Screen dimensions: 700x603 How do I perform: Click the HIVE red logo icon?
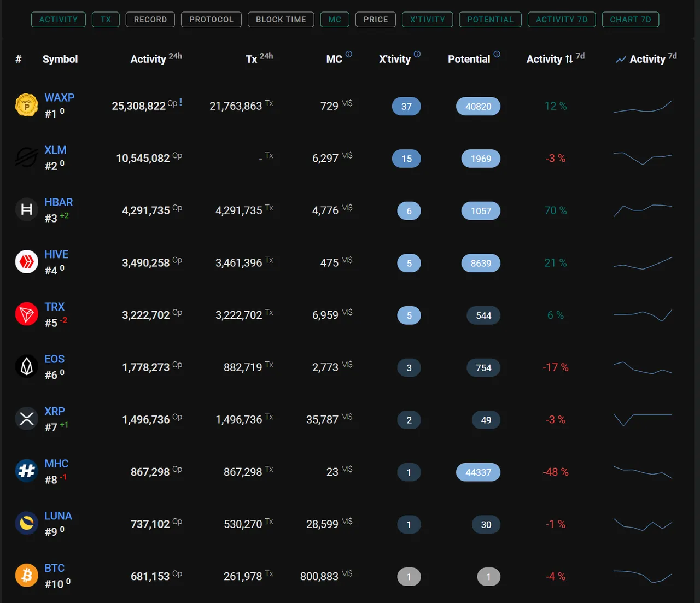[x=26, y=262]
